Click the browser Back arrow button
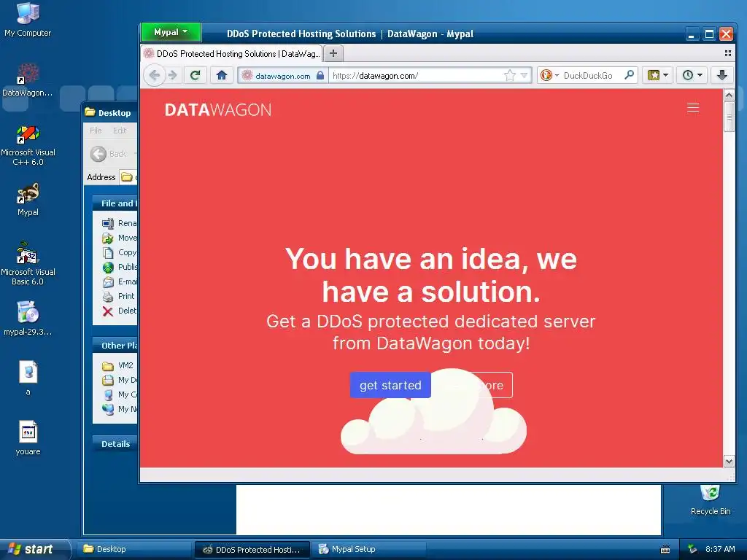Screen dimensions: 747x560 click(x=155, y=75)
